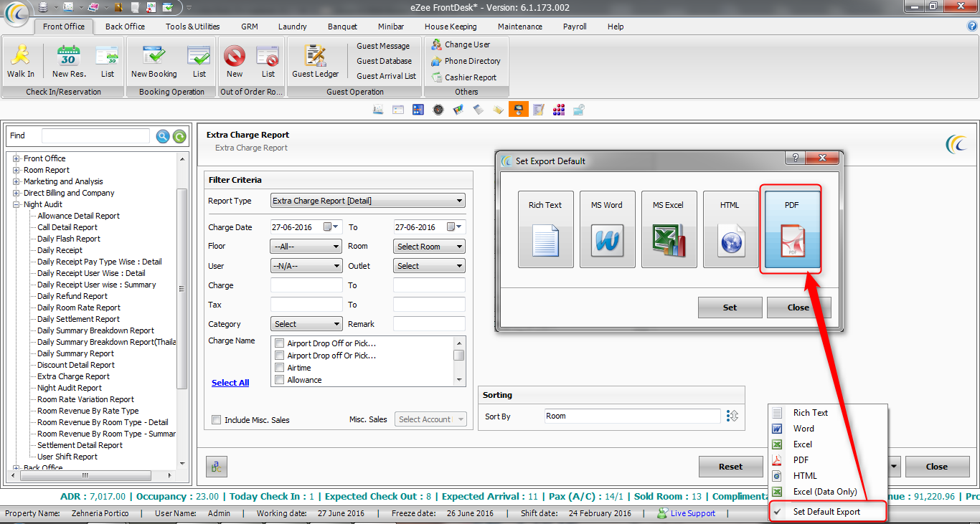Click the Set button in dialog

click(730, 308)
